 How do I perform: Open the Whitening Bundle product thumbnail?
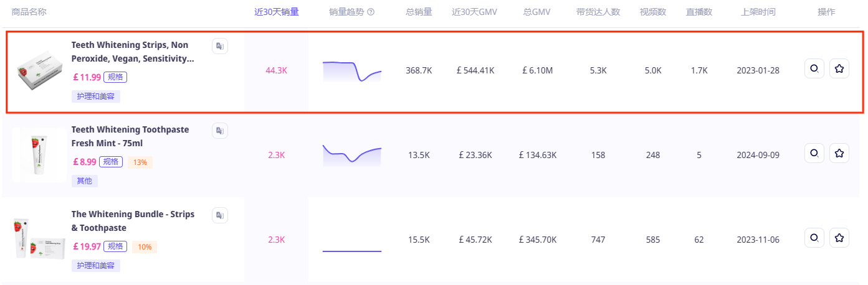(39, 239)
